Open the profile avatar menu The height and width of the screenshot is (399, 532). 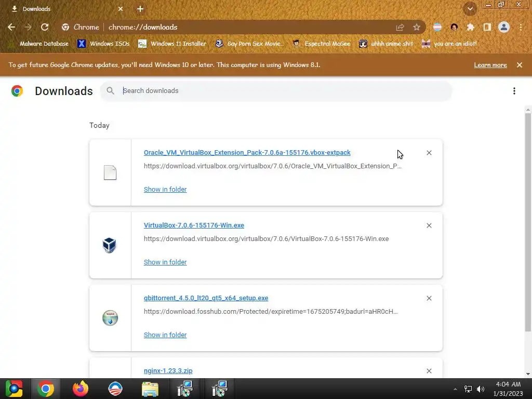504,27
